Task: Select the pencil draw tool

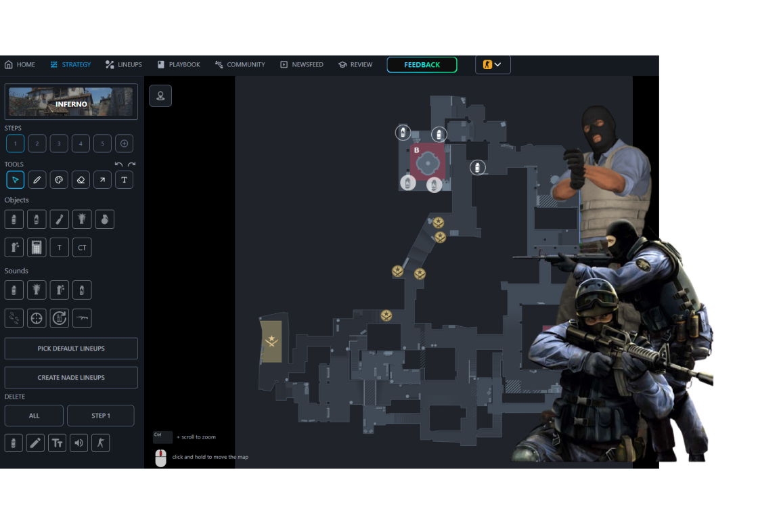Action: [x=37, y=180]
